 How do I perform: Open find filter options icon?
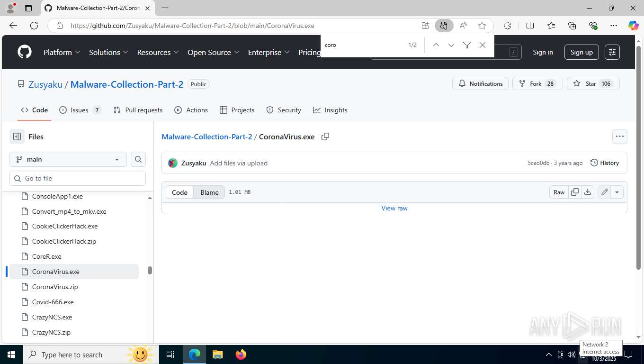467,45
